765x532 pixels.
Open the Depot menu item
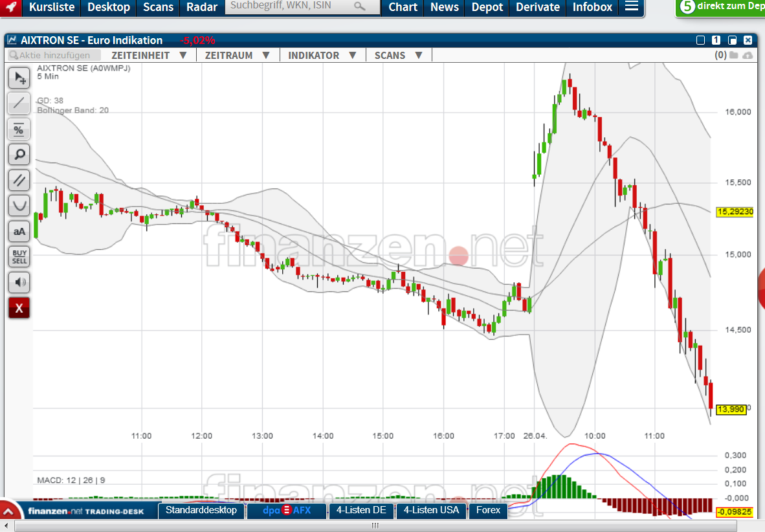(x=487, y=7)
